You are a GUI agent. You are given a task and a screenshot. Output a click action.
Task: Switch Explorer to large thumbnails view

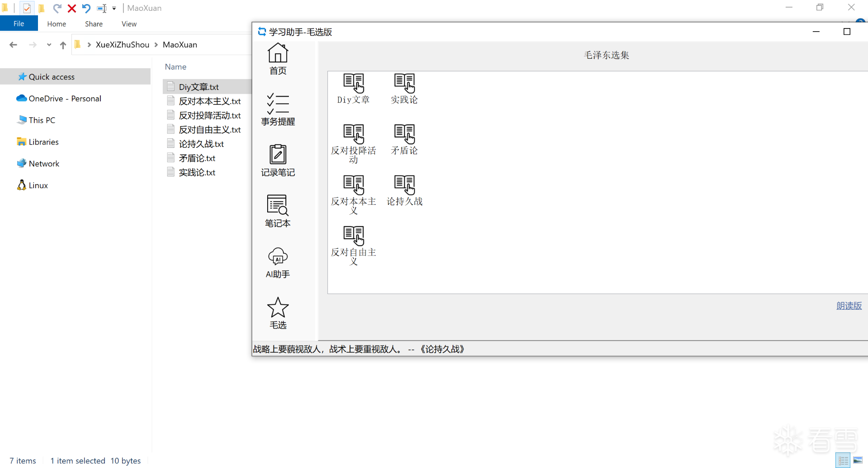coord(858,460)
